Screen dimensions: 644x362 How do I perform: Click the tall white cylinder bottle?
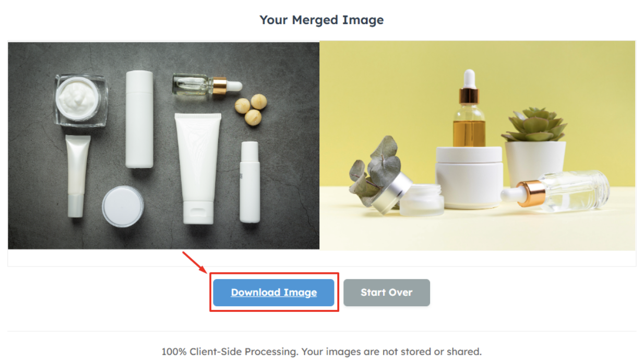(x=139, y=119)
